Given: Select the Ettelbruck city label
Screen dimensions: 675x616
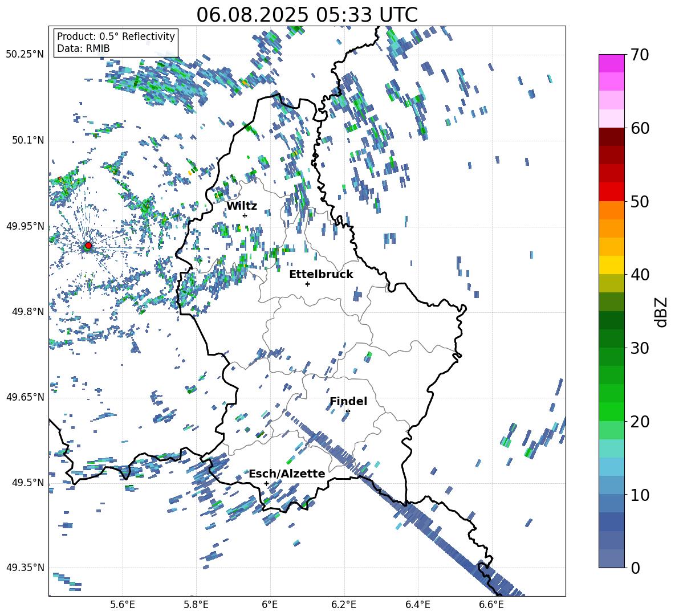Looking at the screenshot, I should coord(321,275).
